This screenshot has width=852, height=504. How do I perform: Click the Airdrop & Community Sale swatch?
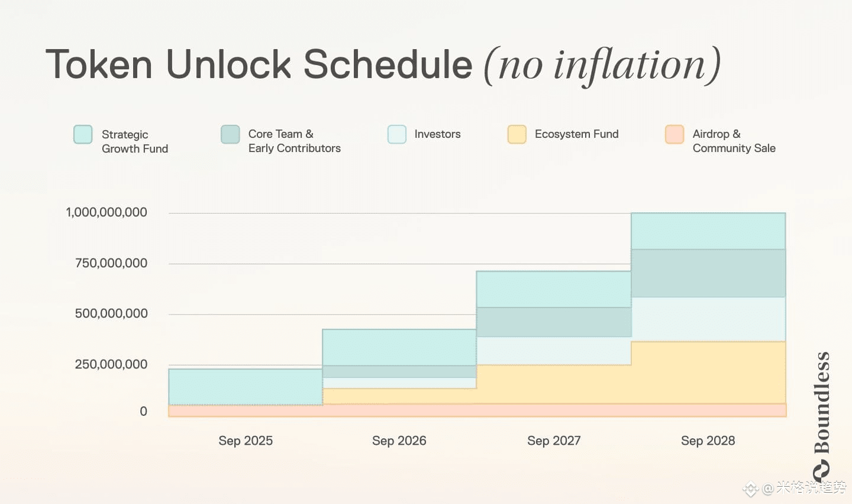click(x=674, y=134)
